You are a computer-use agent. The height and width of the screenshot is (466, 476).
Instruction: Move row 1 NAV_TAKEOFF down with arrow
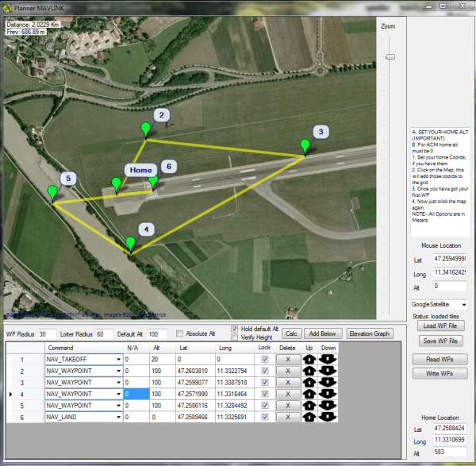[328, 360]
